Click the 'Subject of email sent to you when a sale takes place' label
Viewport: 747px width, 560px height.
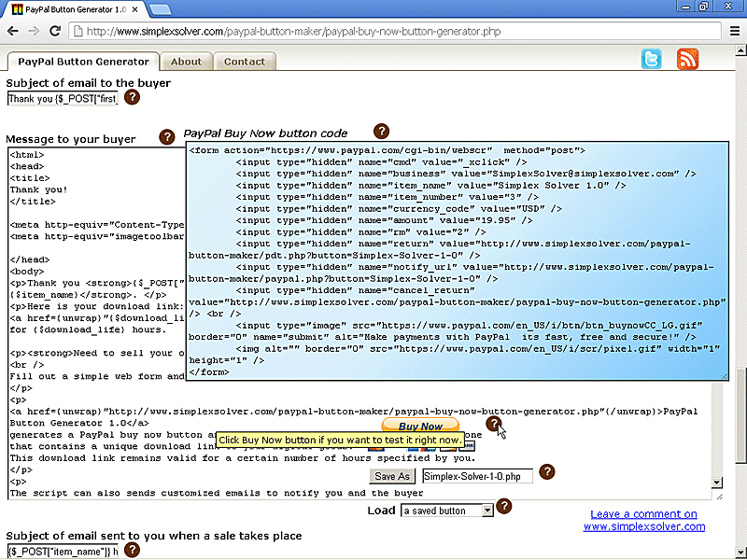point(154,536)
